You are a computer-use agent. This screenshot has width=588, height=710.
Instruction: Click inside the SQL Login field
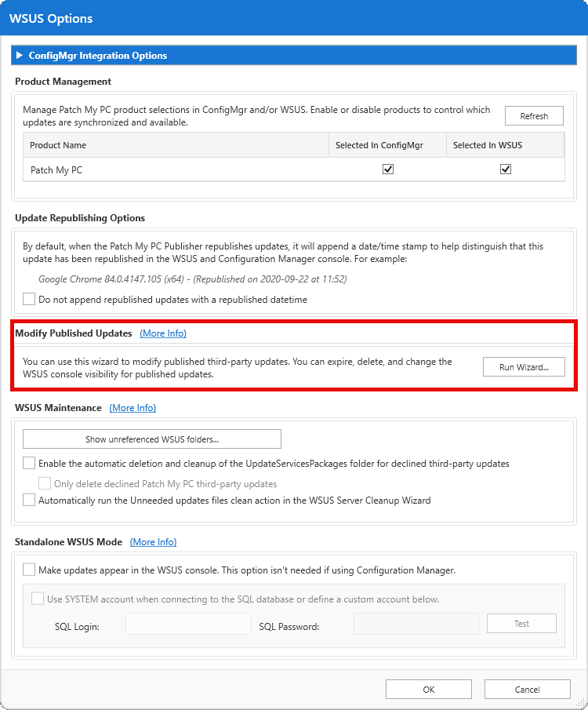[x=187, y=623]
